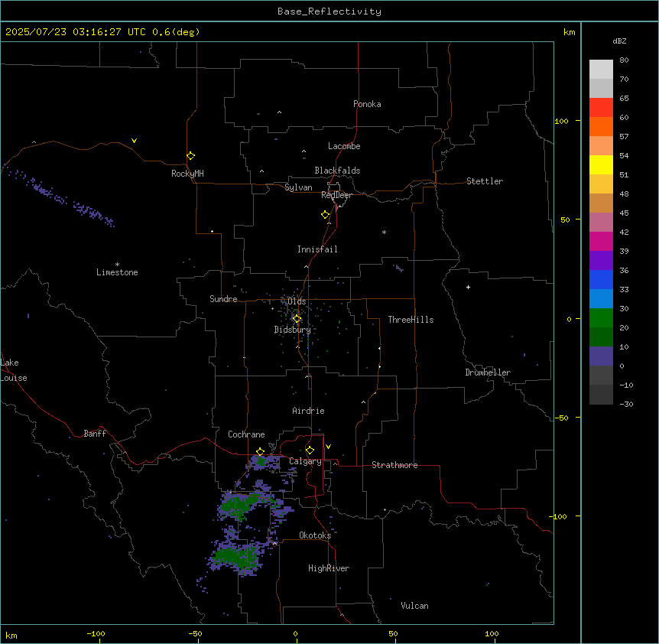Image resolution: width=659 pixels, height=644 pixels.
Task: Click the yellow diamond marker above Calgary
Action: [x=310, y=450]
